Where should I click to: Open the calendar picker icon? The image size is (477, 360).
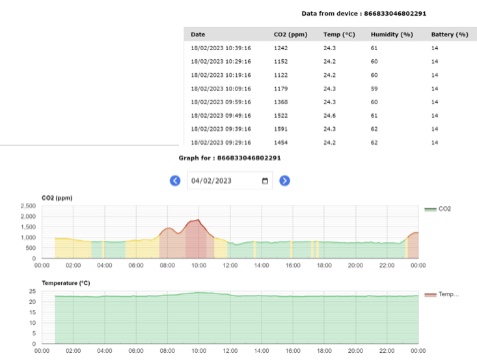click(x=265, y=181)
